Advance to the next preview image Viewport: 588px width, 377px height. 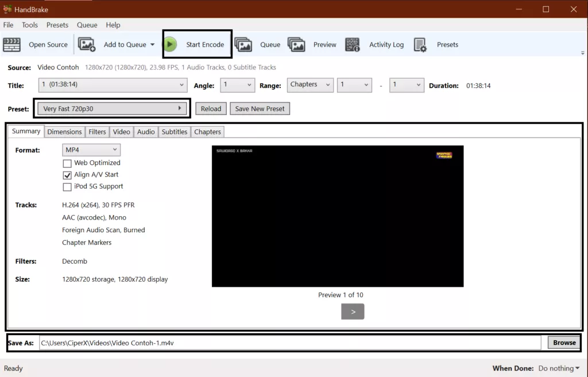click(x=353, y=311)
